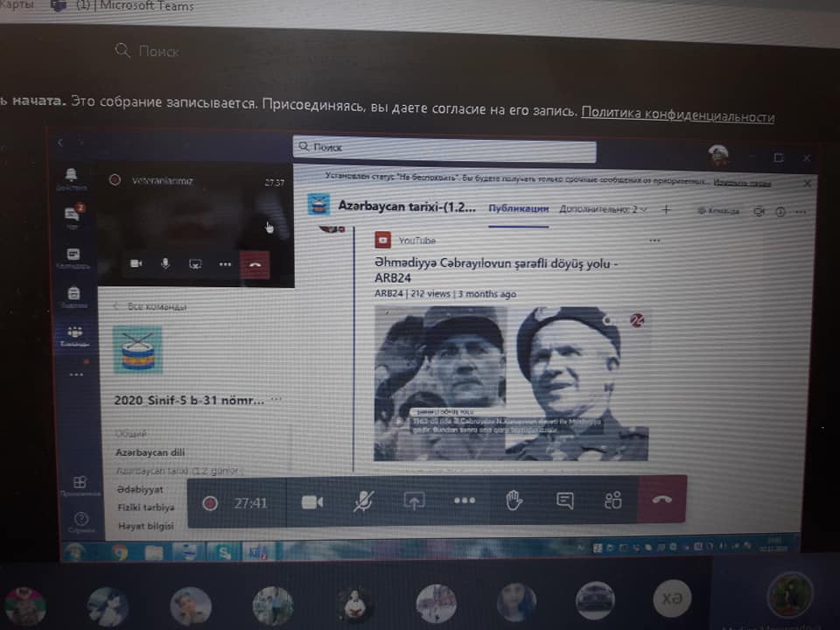The image size is (840, 630).
Task: Click the drum team avatar in the sidebar
Action: click(x=137, y=349)
